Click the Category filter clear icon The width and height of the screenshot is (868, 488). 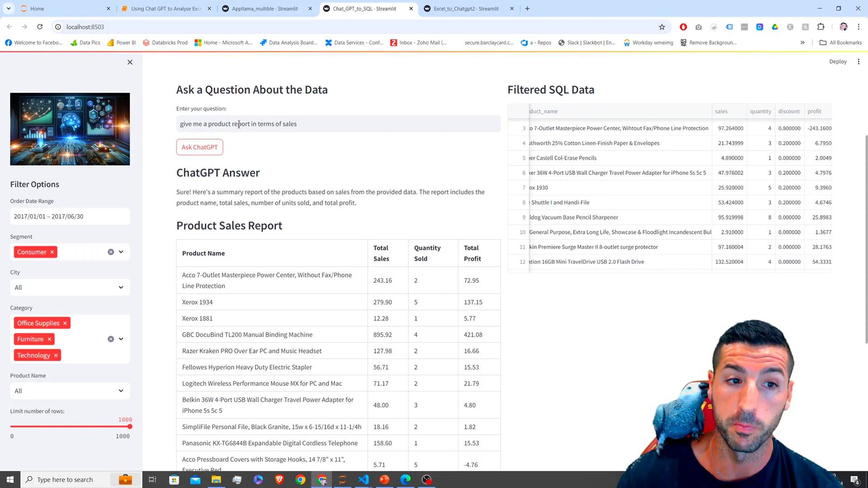110,338
